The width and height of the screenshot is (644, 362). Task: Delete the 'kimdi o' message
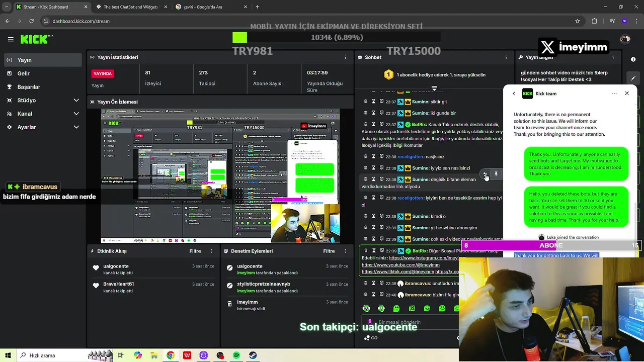[x=366, y=216]
